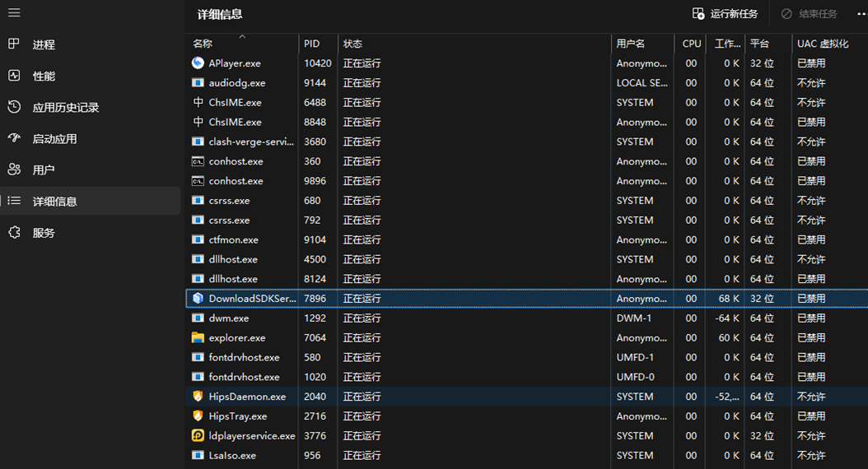The height and width of the screenshot is (469, 868).
Task: Sort processes by PID column
Action: click(x=312, y=44)
